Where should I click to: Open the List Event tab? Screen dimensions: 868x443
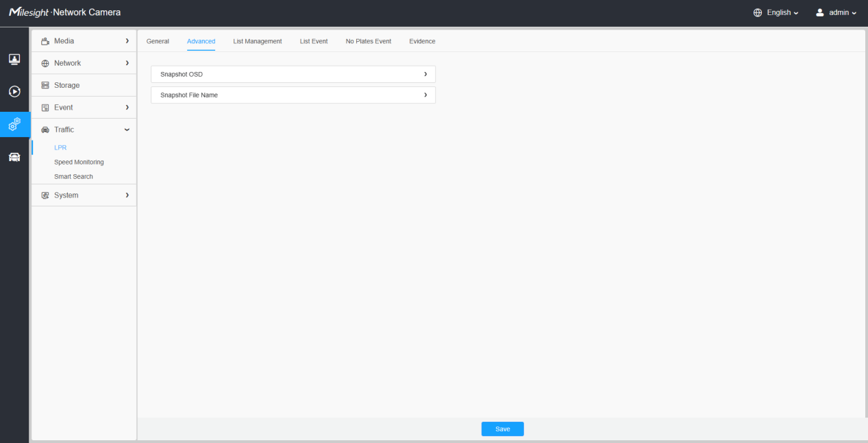click(314, 41)
